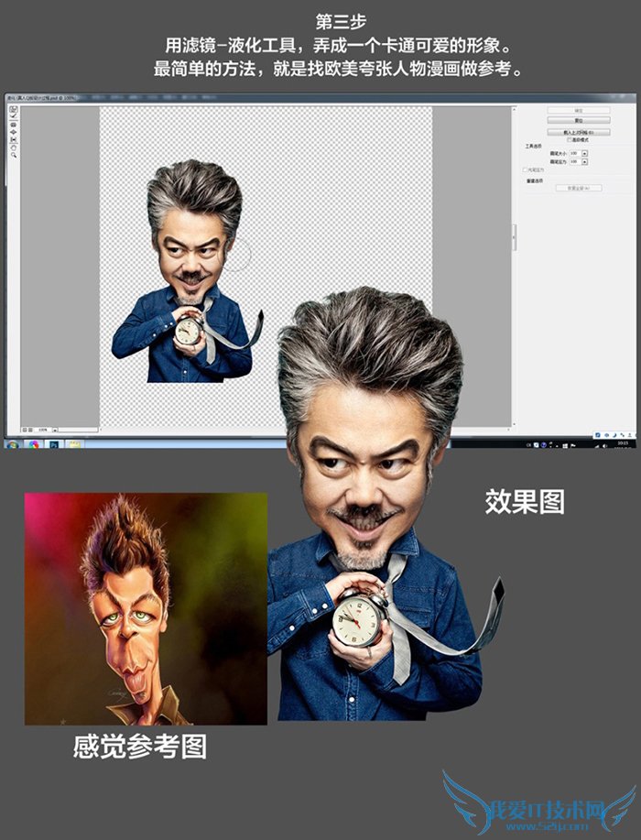Image resolution: width=641 pixels, height=840 pixels.
Task: Click the caricature figure in Liquify preview
Action: point(188,271)
